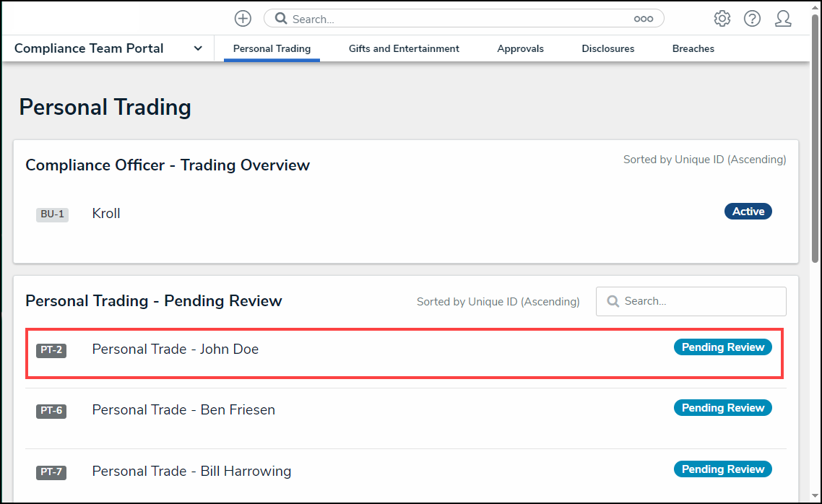Open the Kroll business unit entry

tap(106, 213)
